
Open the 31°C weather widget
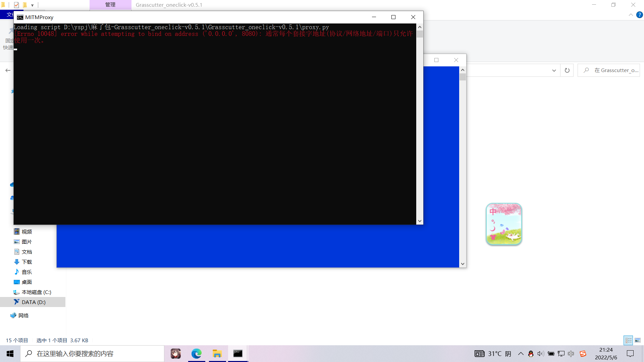[x=493, y=354]
